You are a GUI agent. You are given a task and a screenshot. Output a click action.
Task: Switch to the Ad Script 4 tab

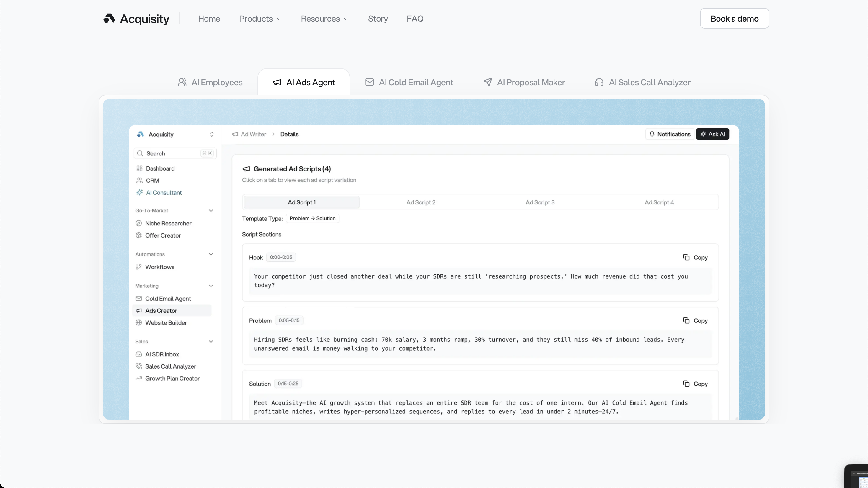[659, 202]
